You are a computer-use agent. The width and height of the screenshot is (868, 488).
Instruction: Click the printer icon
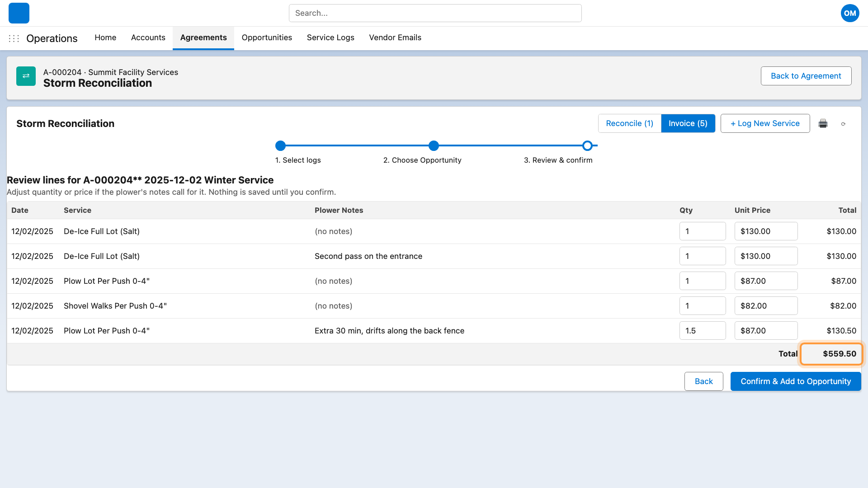(823, 123)
